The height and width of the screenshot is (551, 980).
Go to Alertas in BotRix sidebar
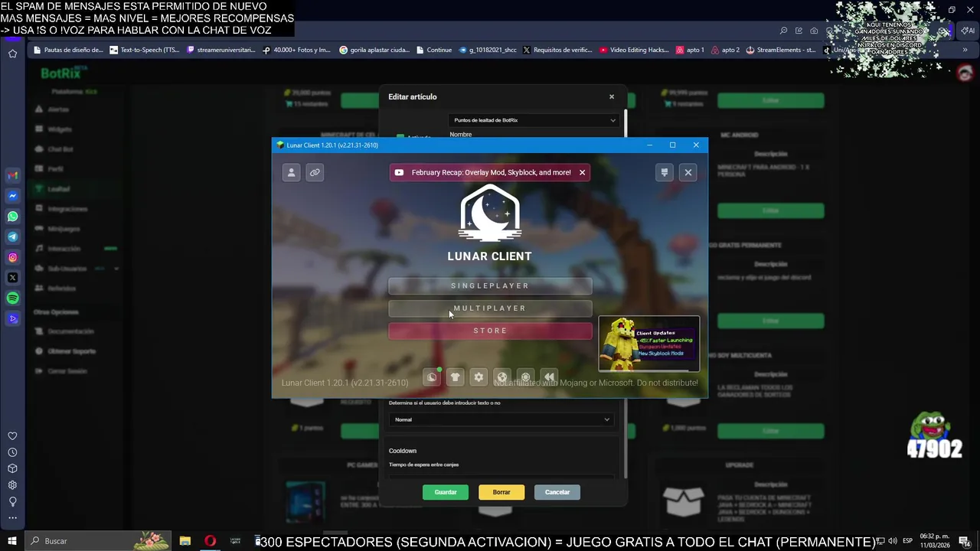pyautogui.click(x=58, y=109)
